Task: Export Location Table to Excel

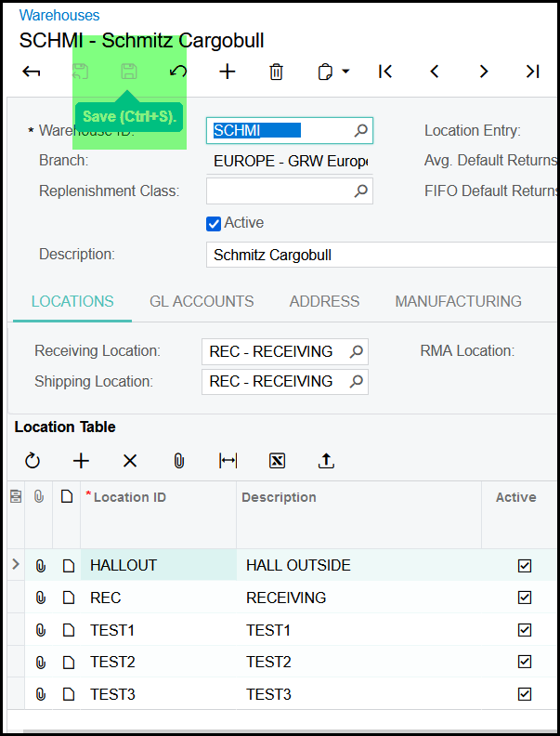Action: click(x=276, y=461)
